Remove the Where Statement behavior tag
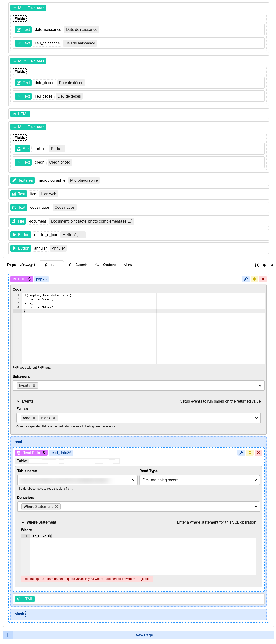Viewport: 276px width, 644px height. (57, 507)
